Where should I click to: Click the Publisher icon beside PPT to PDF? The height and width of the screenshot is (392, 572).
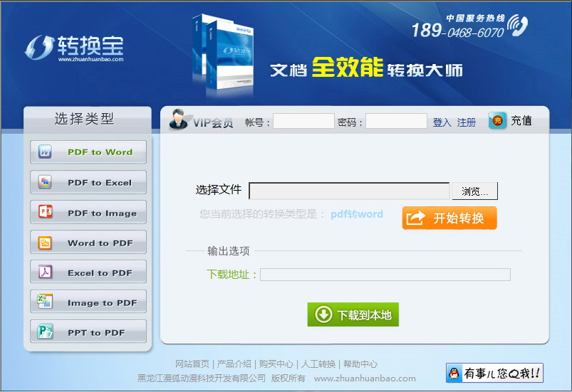[46, 332]
